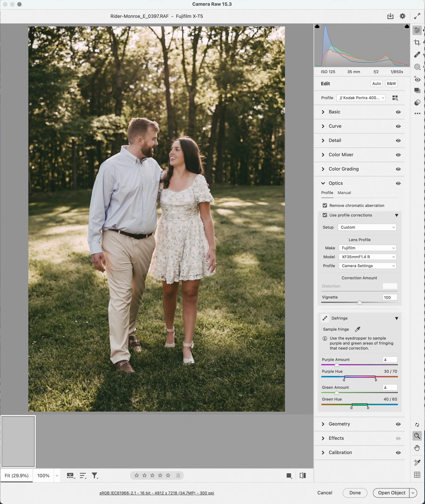Select the Red Eye removal tool
The image size is (425, 504).
click(x=417, y=79)
